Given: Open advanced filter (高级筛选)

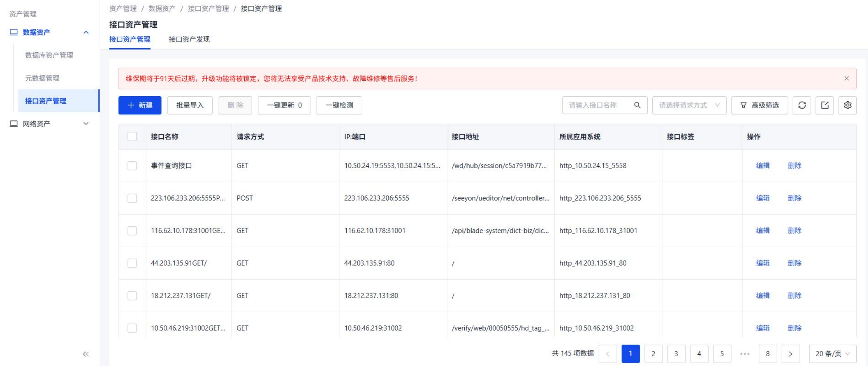Looking at the screenshot, I should coord(759,105).
